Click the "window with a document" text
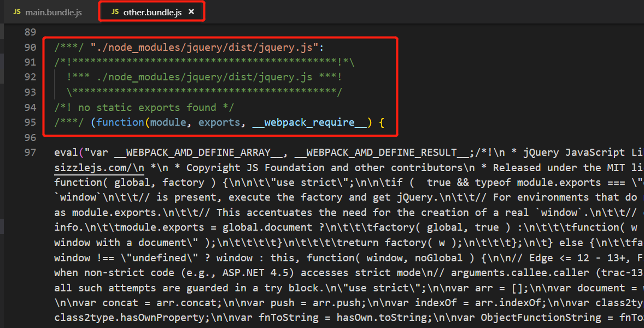The width and height of the screenshot is (644, 328). (120, 243)
